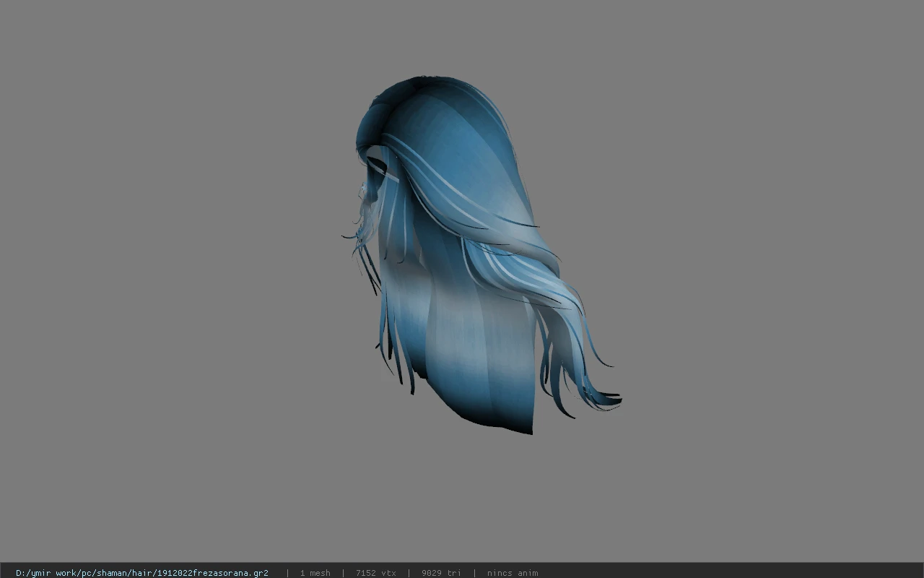This screenshot has height=578, width=924.
Task: Click the "9029 tri" triangle count
Action: [441, 573]
